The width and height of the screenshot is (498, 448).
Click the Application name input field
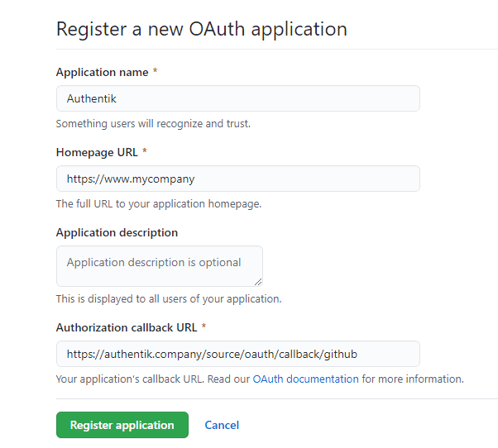237,98
